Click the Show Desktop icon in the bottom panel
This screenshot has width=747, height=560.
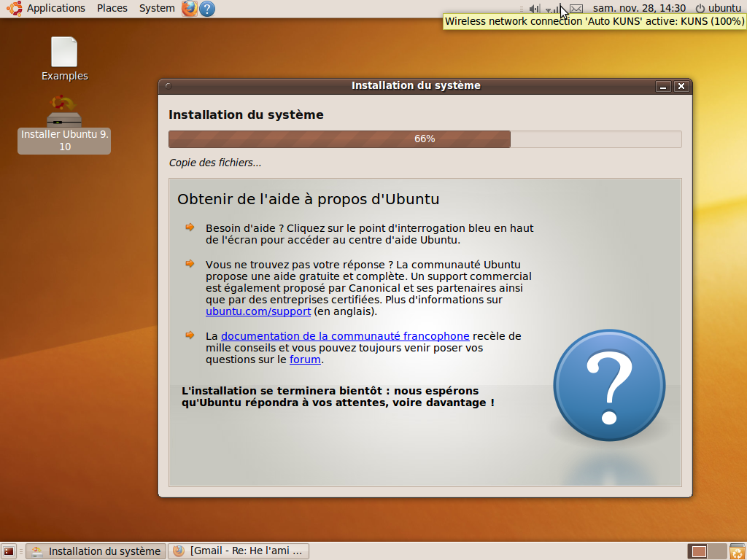pyautogui.click(x=9, y=551)
